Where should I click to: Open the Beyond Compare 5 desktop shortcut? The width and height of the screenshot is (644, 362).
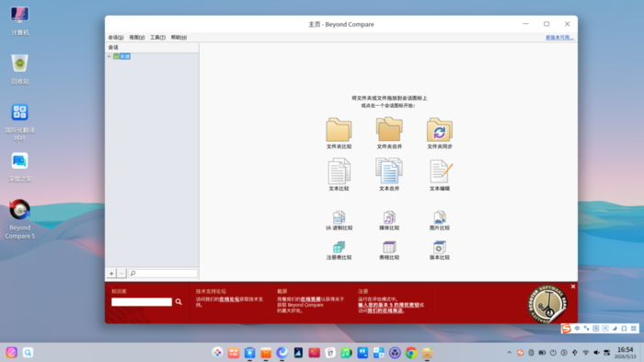(x=19, y=219)
